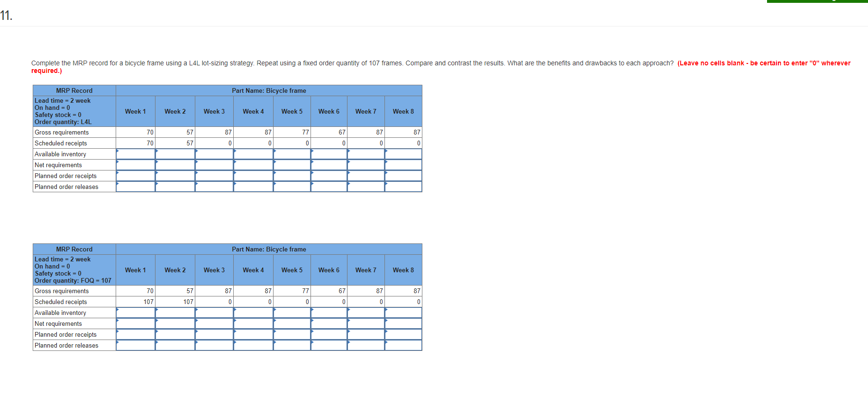
Task: Click 'Safety stock = 0' in the L4L table
Action: click(x=58, y=115)
